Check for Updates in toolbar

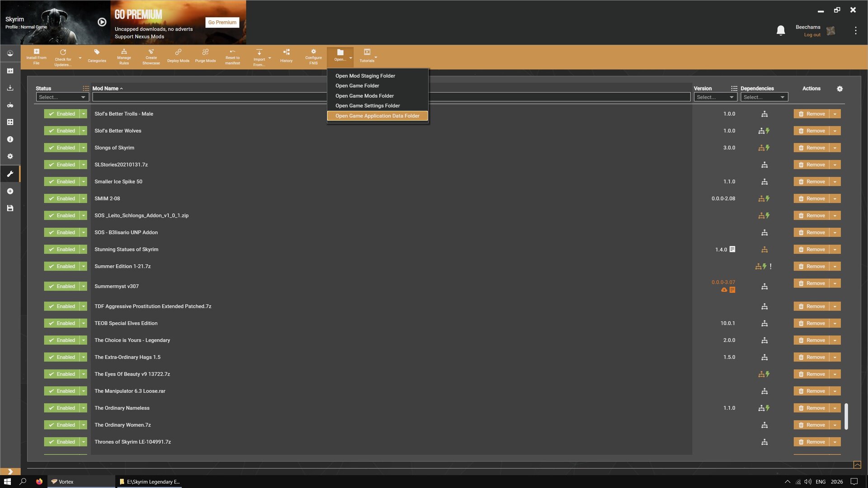tap(63, 57)
